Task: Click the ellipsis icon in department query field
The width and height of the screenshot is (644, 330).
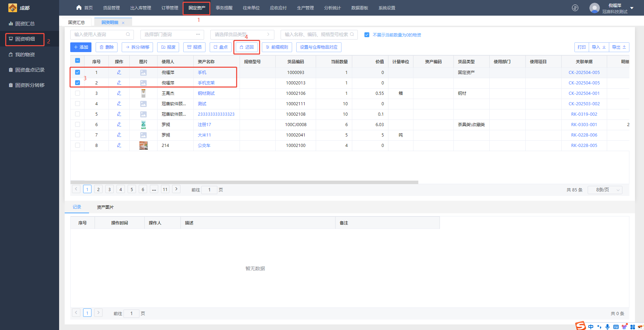Action: click(198, 34)
